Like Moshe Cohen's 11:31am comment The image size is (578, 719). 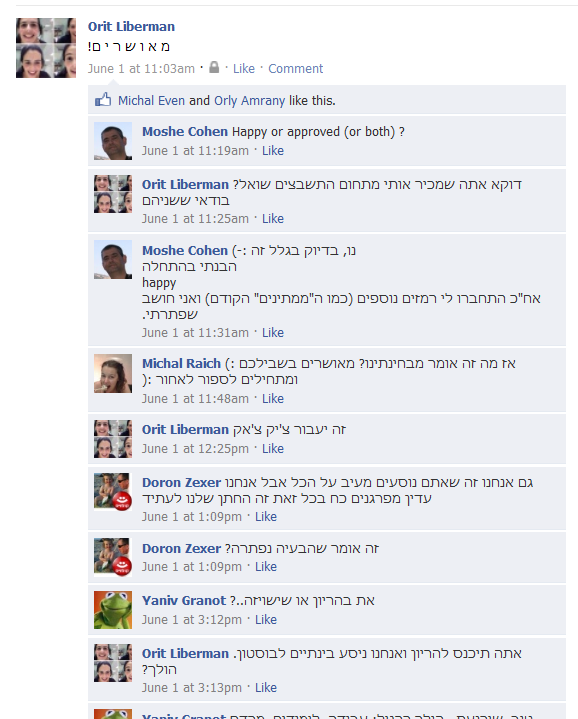[273, 332]
